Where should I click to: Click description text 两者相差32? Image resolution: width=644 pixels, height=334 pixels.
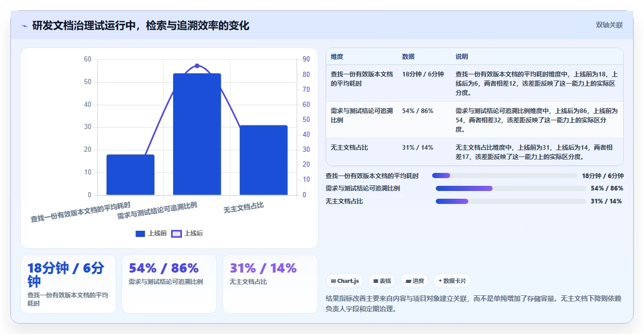point(486,120)
